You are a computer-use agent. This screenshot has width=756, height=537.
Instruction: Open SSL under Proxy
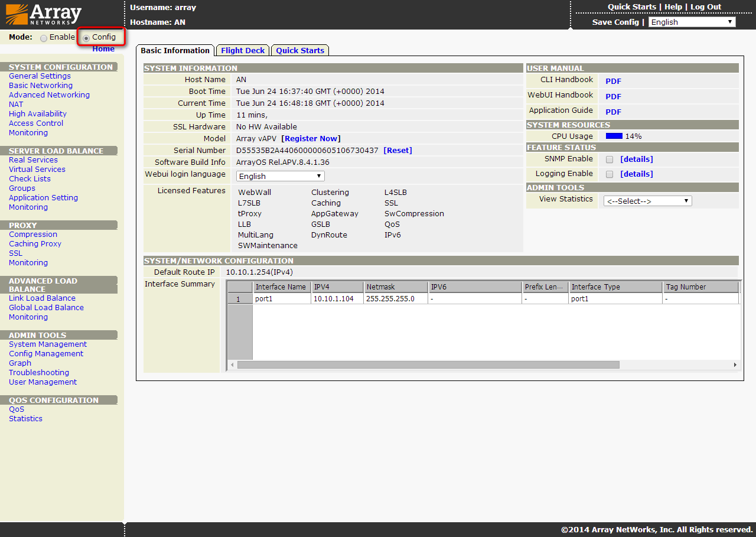(x=15, y=253)
